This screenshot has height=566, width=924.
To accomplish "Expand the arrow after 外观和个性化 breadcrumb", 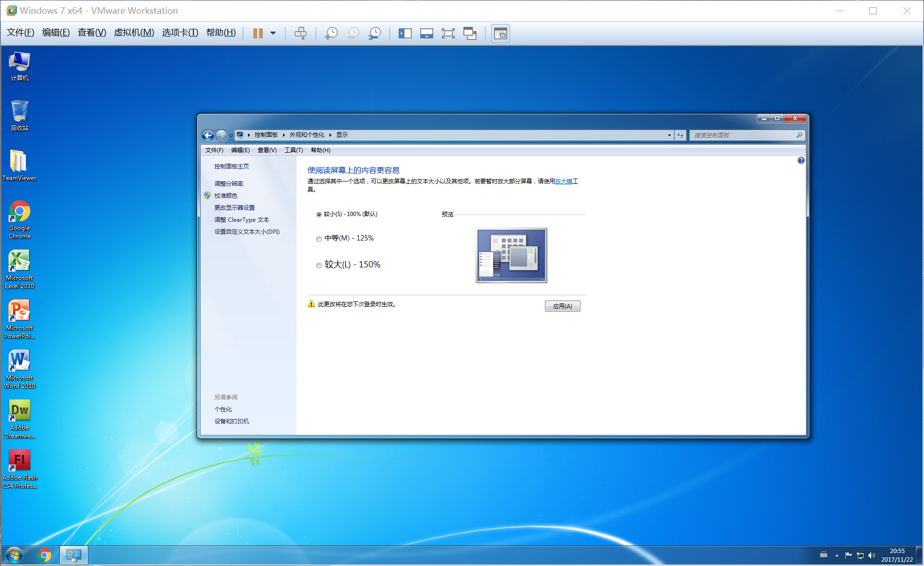I will (330, 135).
